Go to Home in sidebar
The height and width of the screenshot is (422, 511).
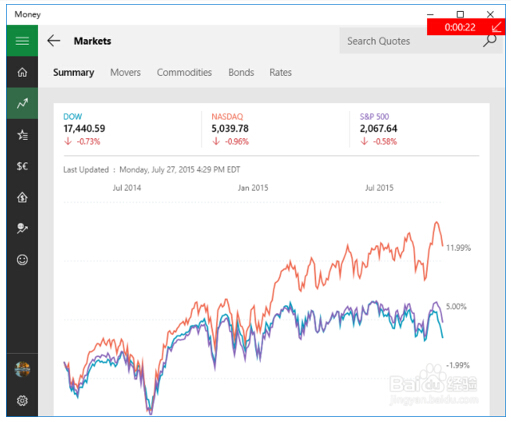point(22,72)
